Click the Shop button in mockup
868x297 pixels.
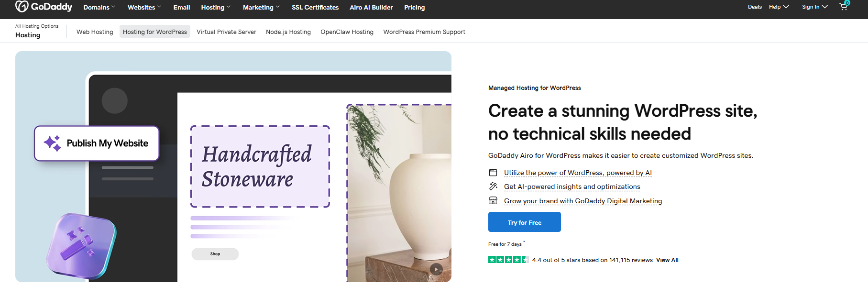point(215,254)
